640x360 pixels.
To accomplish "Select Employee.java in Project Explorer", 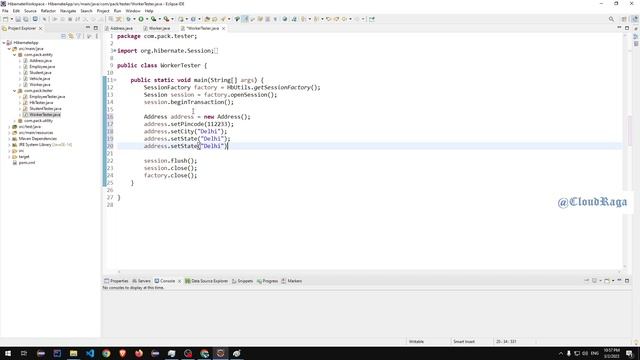I will point(42,67).
